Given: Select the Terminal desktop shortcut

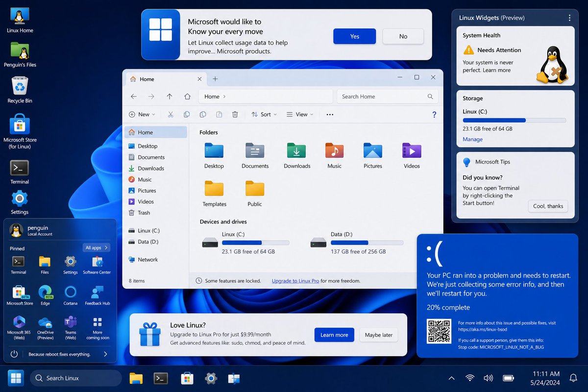Looking at the screenshot, I should click(x=20, y=172).
